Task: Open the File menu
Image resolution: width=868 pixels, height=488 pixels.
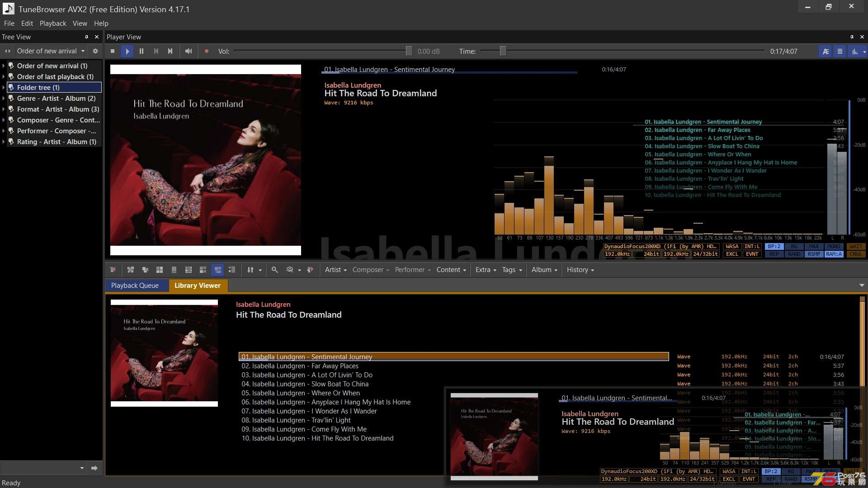Action: click(9, 23)
